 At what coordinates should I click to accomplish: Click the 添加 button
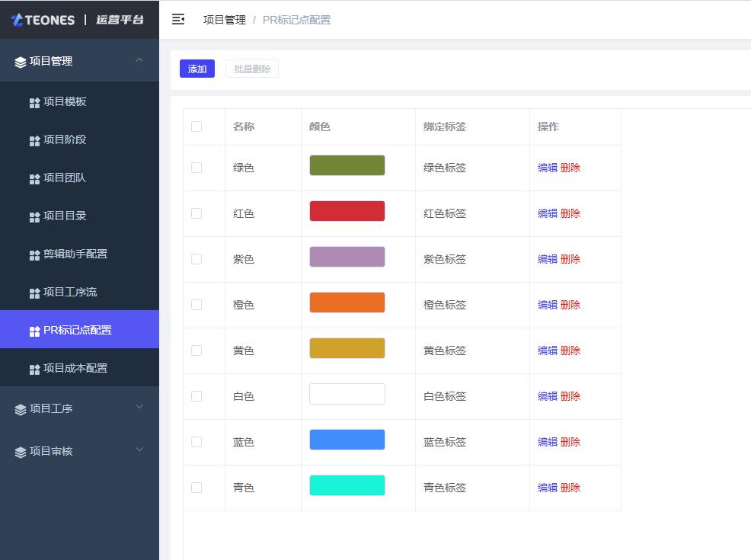pyautogui.click(x=197, y=69)
